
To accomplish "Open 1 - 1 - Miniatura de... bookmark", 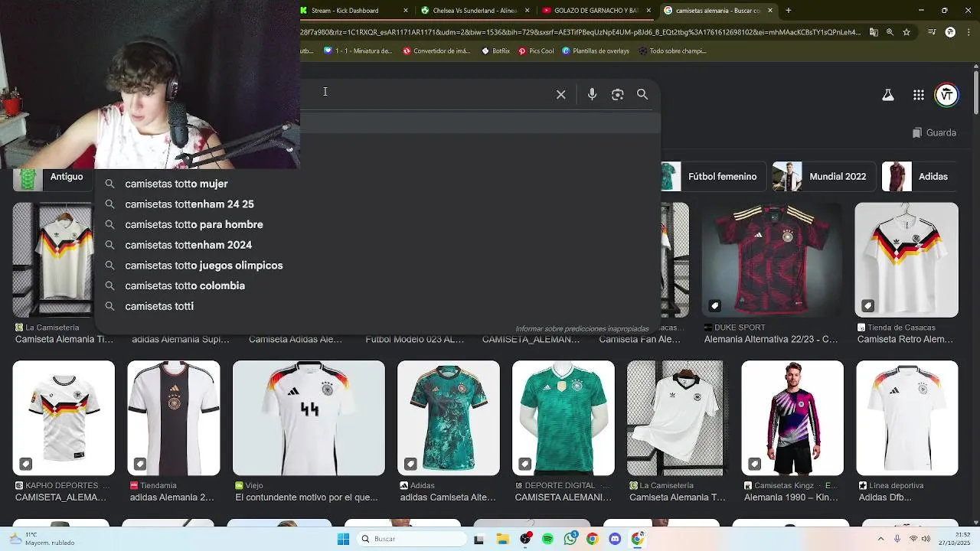I will (358, 51).
